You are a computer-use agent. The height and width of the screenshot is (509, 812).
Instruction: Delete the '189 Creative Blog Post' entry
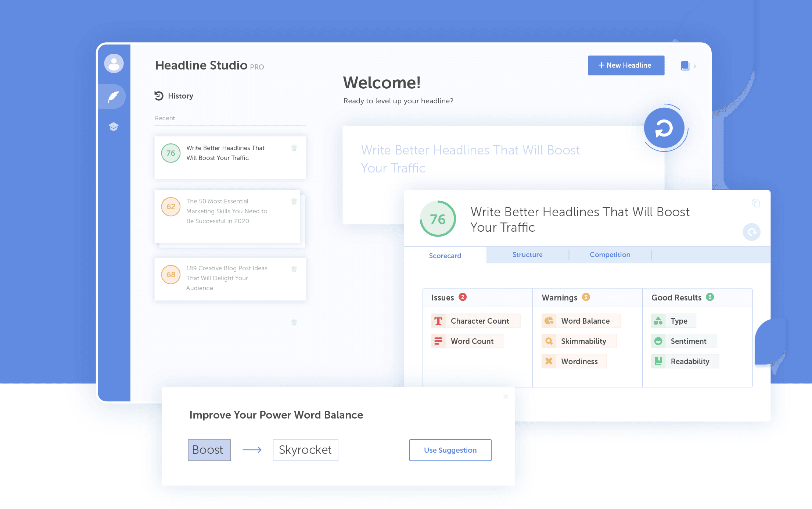pos(294,269)
